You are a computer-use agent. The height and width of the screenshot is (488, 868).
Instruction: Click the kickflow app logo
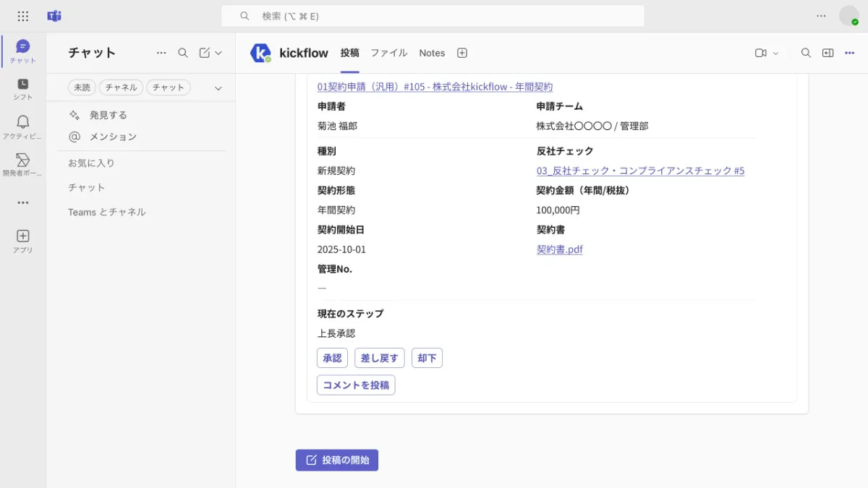(260, 53)
